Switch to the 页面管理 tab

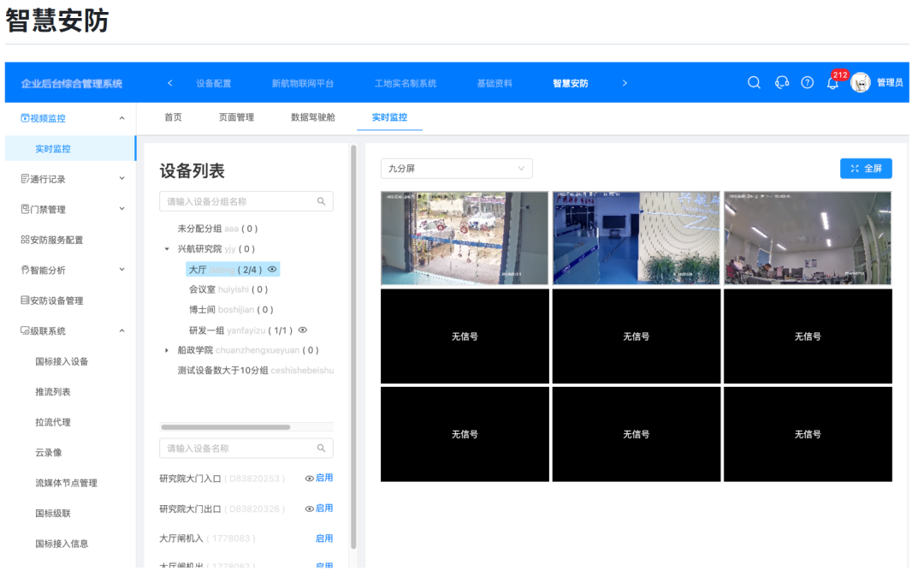(236, 117)
